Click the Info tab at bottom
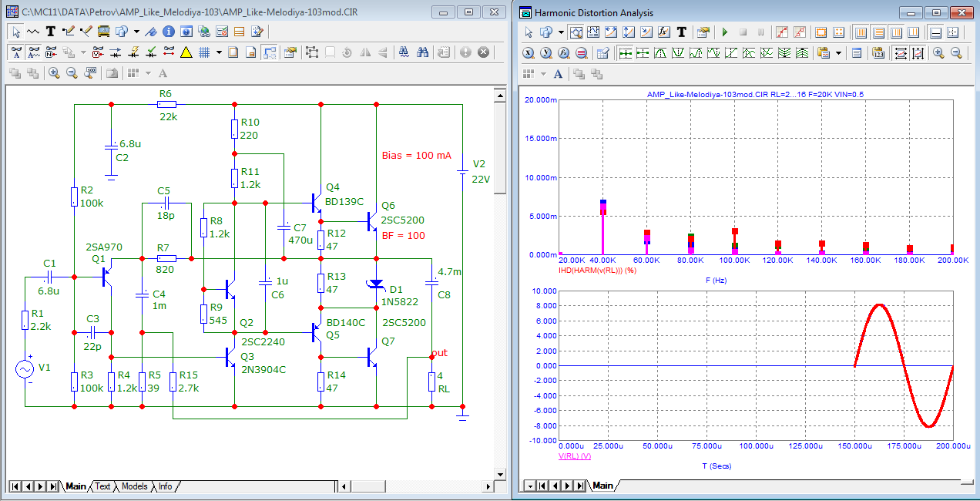Image resolution: width=980 pixels, height=501 pixels. [x=166, y=486]
